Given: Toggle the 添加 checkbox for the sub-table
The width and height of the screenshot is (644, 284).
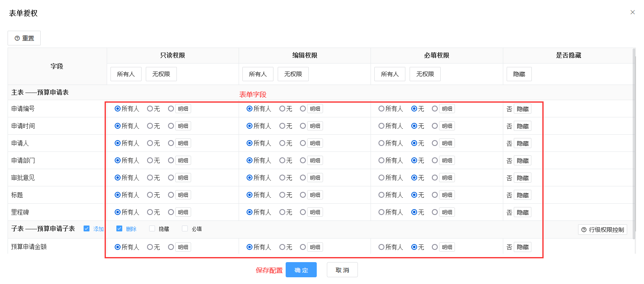Looking at the screenshot, I should pyautogui.click(x=87, y=229).
